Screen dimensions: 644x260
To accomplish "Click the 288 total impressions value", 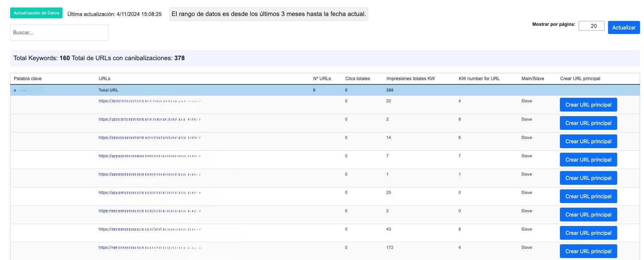I will (390, 90).
